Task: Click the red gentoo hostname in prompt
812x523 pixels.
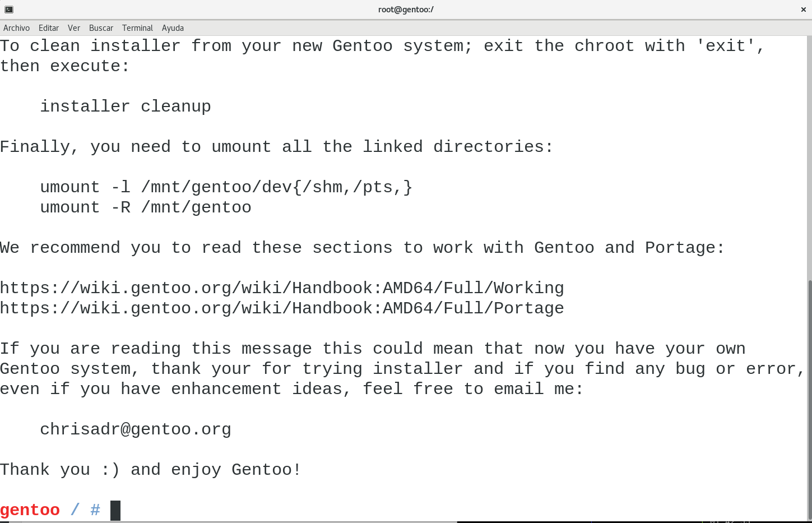Action: coord(30,510)
